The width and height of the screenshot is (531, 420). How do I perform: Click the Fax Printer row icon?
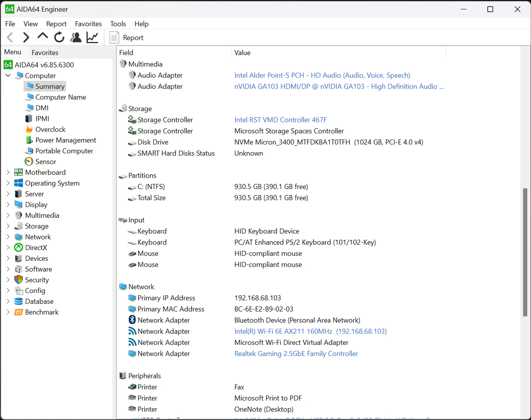[x=132, y=387]
